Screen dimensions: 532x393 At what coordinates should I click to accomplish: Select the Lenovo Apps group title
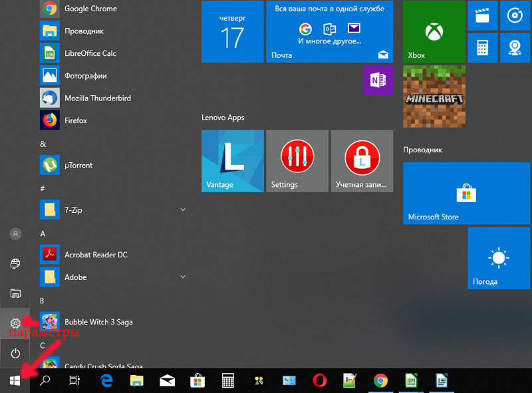[223, 118]
